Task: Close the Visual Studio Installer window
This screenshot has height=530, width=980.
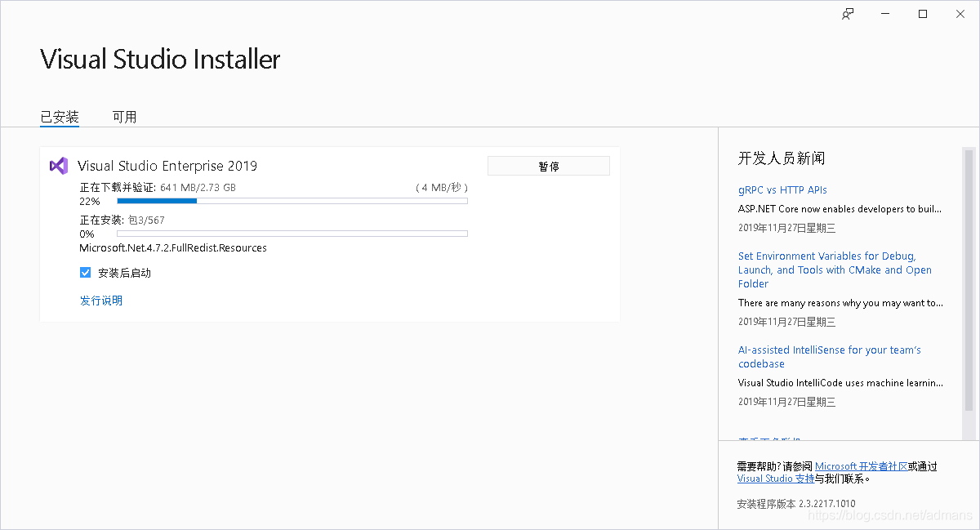Action: [x=960, y=14]
